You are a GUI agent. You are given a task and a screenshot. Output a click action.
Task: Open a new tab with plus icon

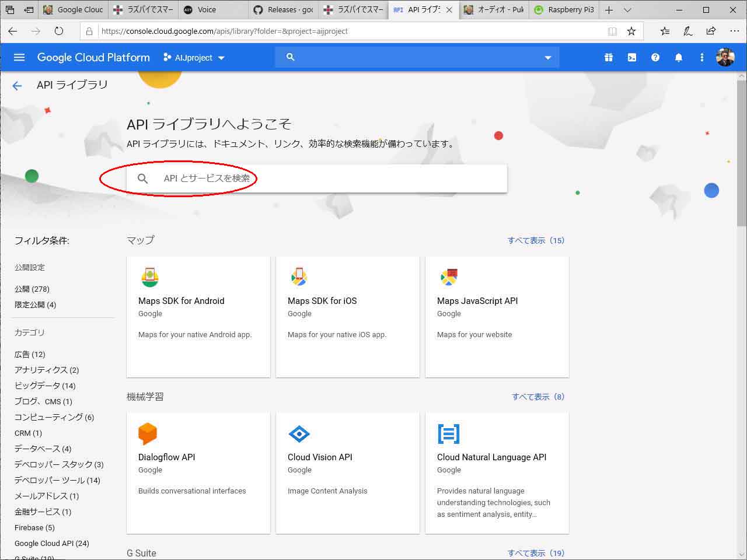(609, 10)
